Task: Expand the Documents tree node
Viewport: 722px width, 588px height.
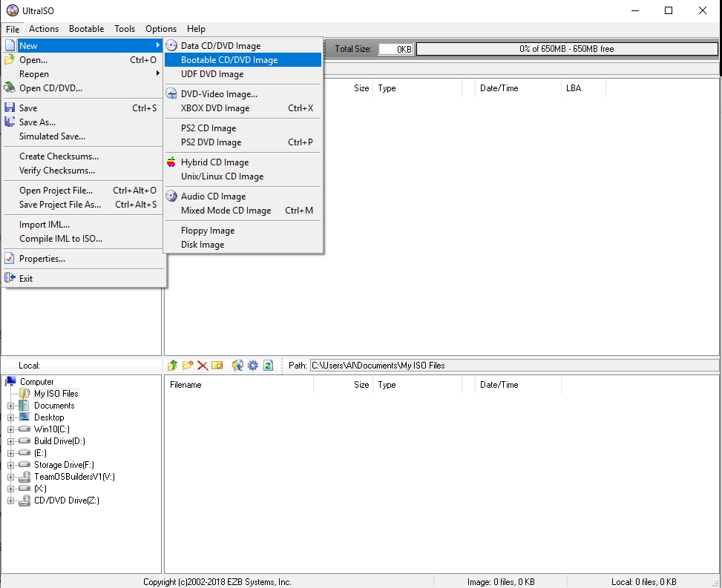Action: [10, 406]
